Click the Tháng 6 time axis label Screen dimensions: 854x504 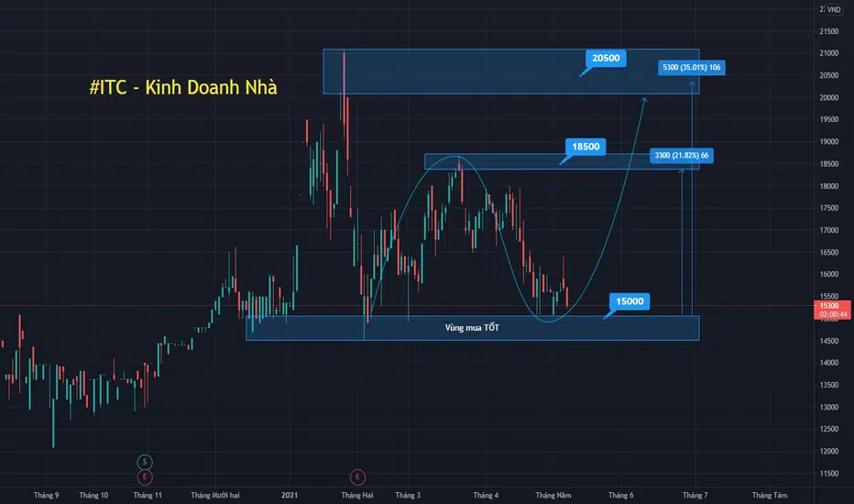[x=621, y=495]
